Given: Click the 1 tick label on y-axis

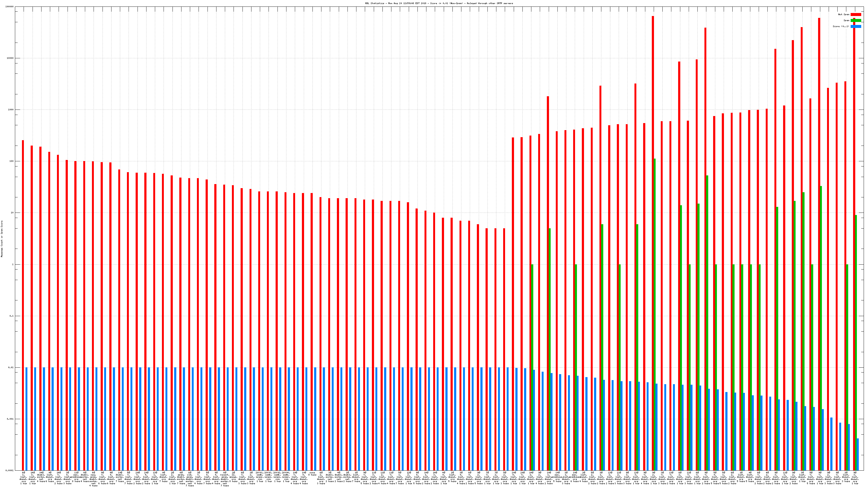Looking at the screenshot, I should [13, 264].
